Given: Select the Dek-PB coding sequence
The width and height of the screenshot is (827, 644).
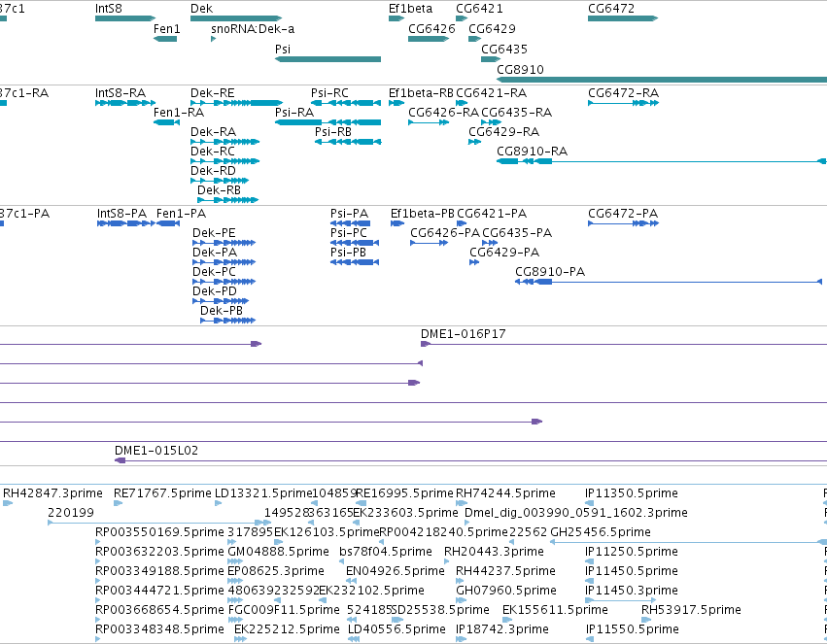Looking at the screenshot, I should point(227,321).
